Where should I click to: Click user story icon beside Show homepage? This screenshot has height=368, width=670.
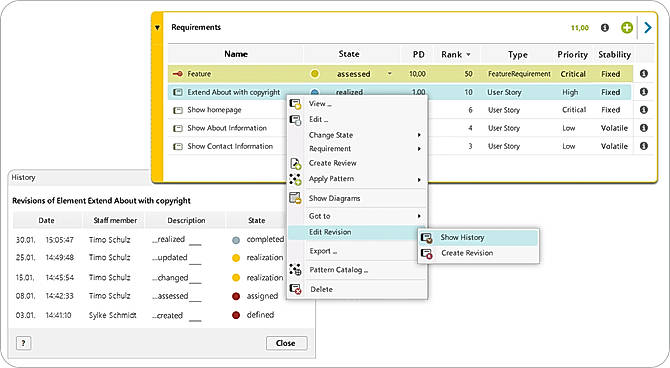[x=178, y=110]
